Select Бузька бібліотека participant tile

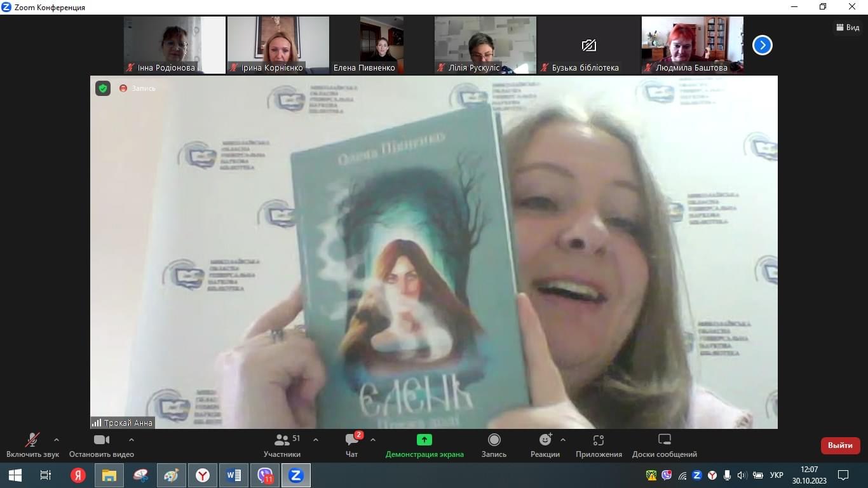[x=589, y=45]
